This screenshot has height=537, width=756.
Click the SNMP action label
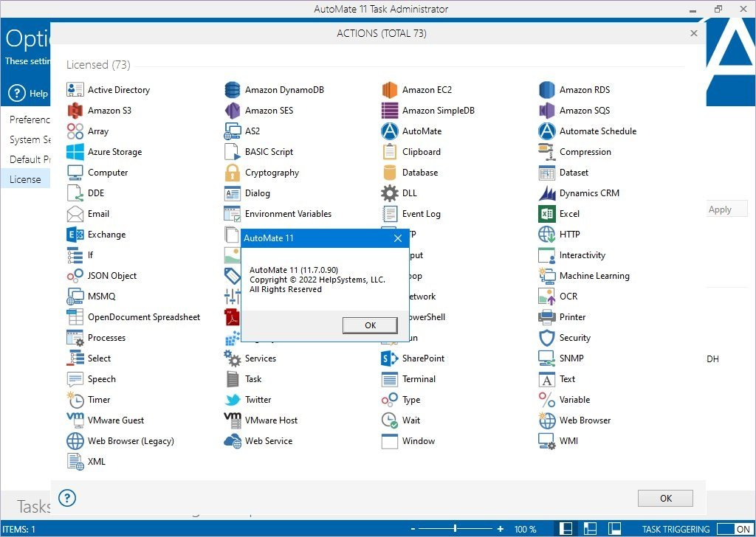coord(571,358)
